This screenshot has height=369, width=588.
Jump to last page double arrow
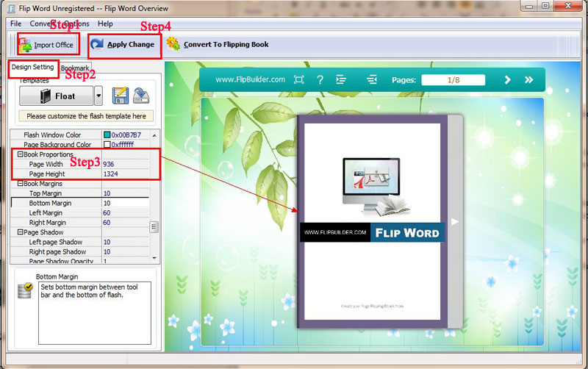528,80
